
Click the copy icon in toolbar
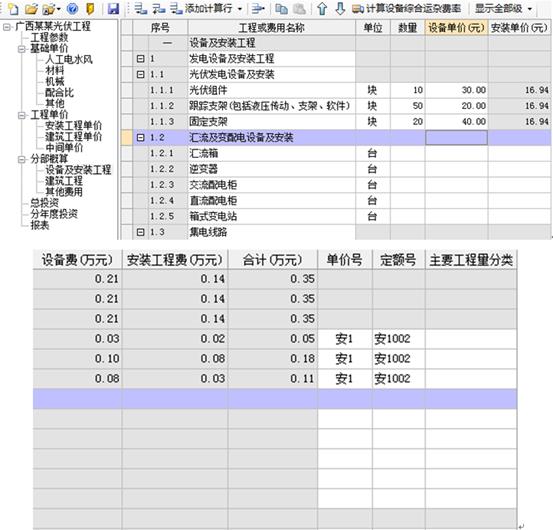281,9
